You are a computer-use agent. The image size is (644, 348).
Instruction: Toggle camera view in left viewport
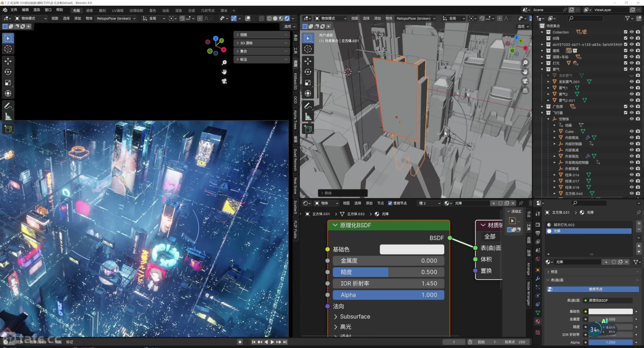click(x=224, y=81)
